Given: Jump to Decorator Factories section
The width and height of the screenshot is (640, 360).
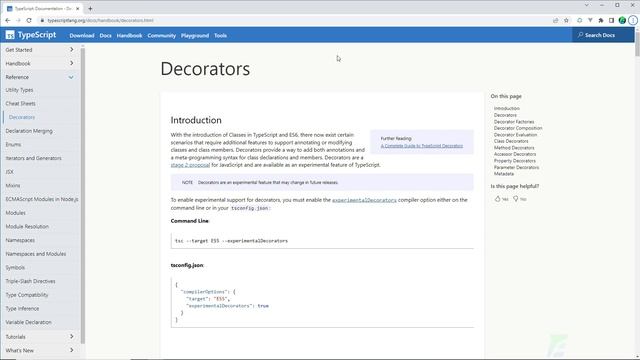Looking at the screenshot, I should point(514,122).
